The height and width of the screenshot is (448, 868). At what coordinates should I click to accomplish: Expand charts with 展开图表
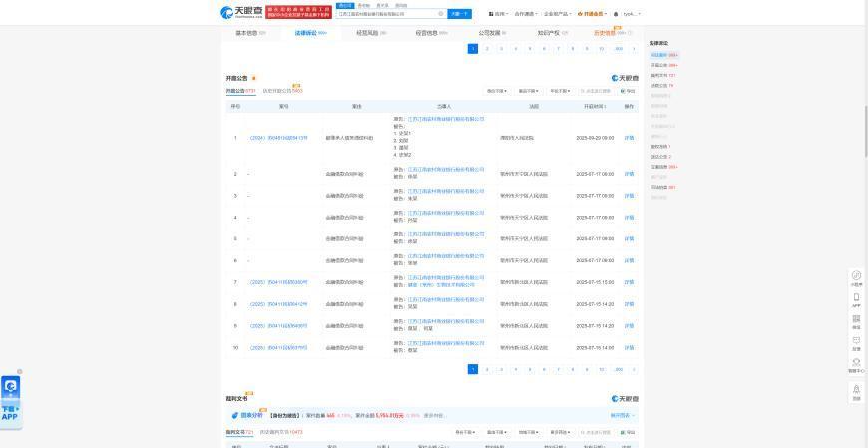[x=623, y=415]
